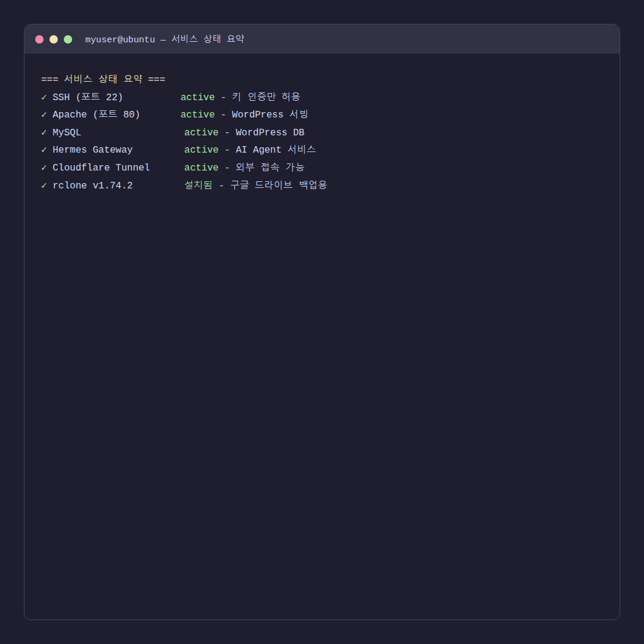Screen dimensions: 644x644
Task: Click the text rclone v1.74.2
Action: (x=92, y=185)
